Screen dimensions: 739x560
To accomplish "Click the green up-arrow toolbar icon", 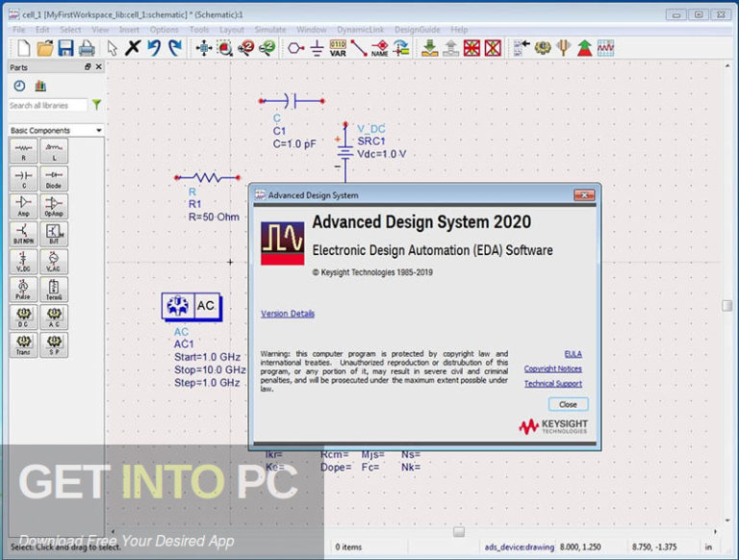I will 584,48.
